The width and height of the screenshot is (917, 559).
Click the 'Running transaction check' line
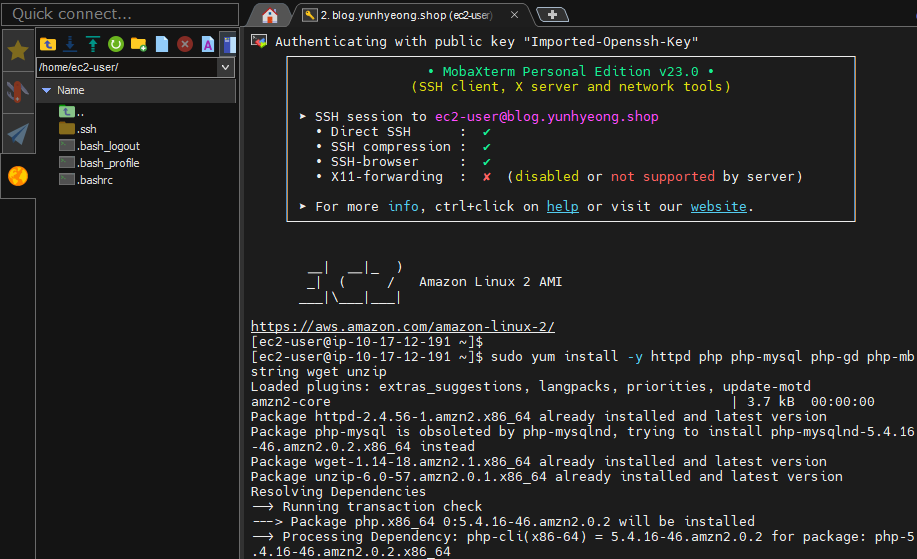(367, 506)
